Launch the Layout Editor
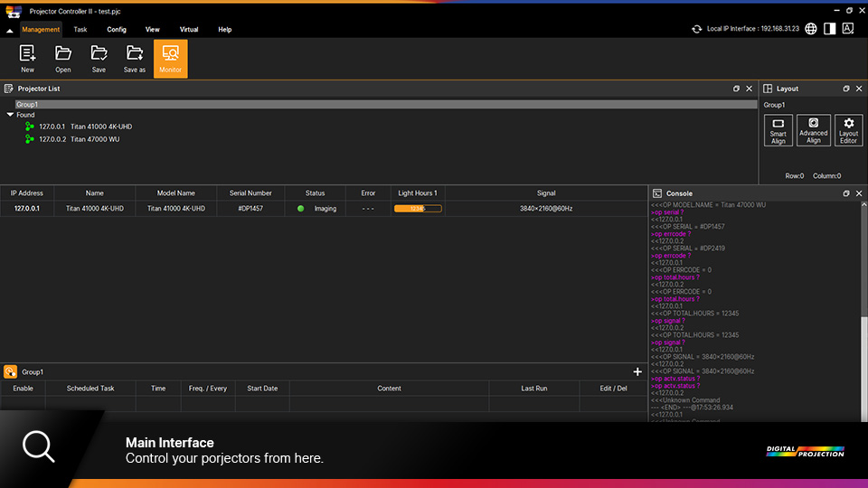 [x=848, y=130]
